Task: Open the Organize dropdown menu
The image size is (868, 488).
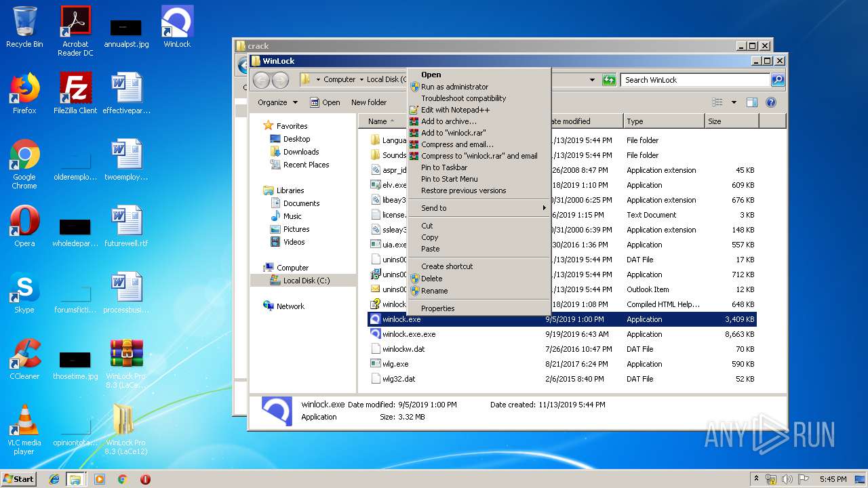Action: (x=277, y=102)
